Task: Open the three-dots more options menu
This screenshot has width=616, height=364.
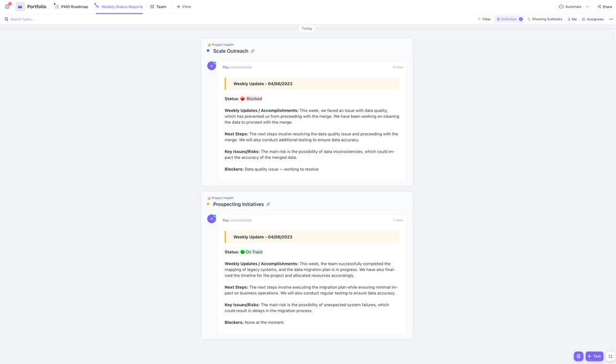Action: [x=611, y=19]
